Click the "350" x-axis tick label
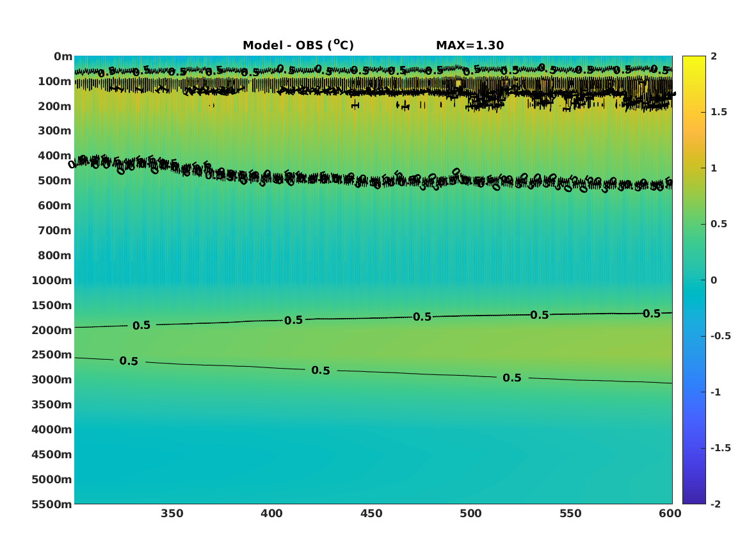747x560 pixels. 172,514
